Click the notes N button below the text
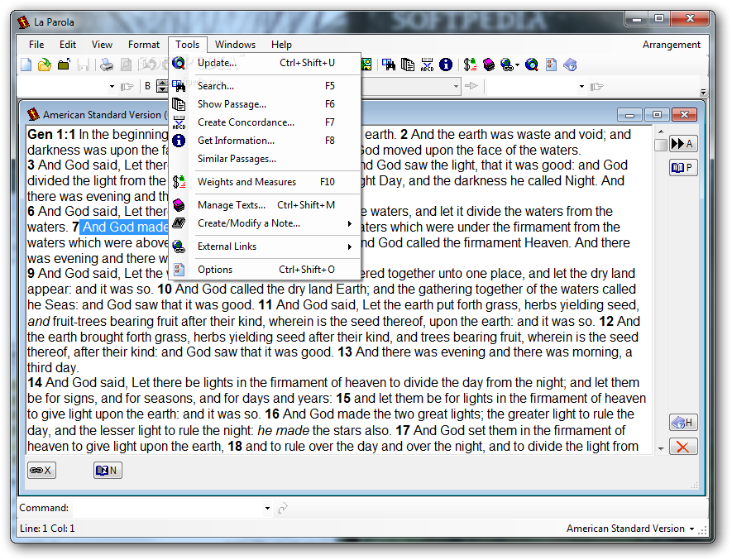This screenshot has height=560, width=732. (108, 471)
